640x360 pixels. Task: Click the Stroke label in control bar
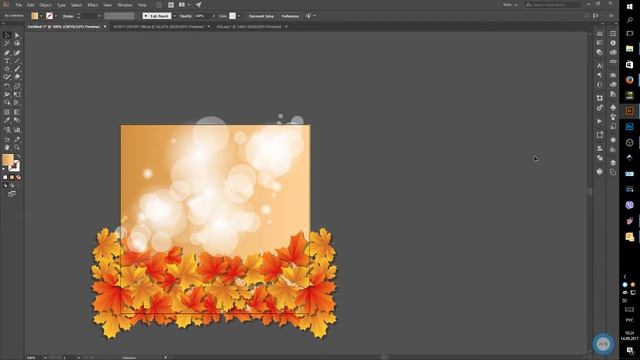[x=68, y=16]
